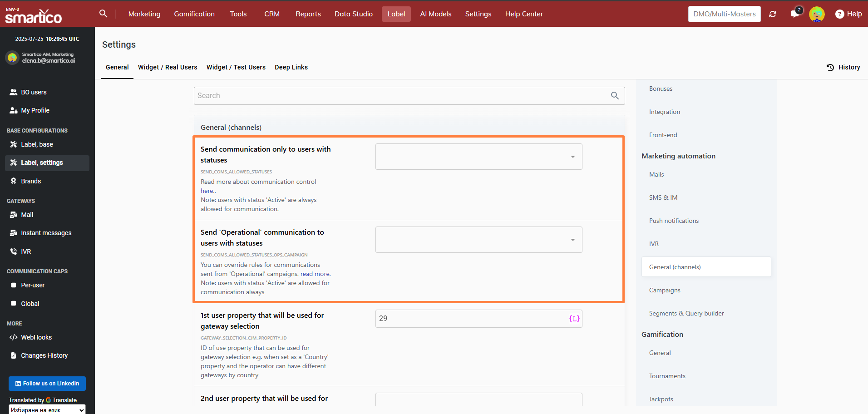This screenshot has height=414, width=868.
Task: Open the Google Translate language selector
Action: click(x=47, y=410)
